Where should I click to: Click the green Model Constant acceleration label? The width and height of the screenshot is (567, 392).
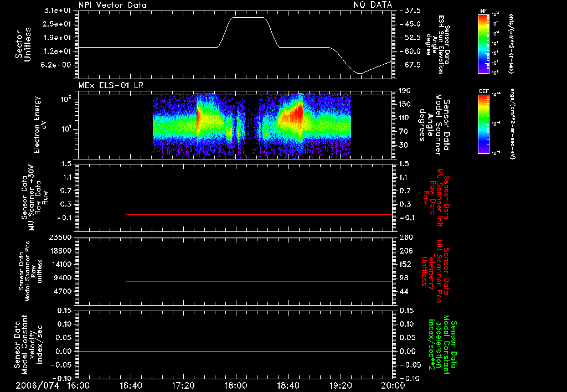[442, 345]
